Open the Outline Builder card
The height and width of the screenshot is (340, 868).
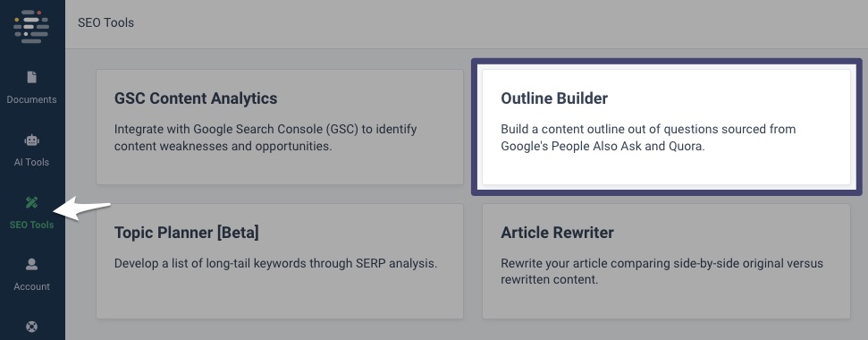tap(666, 127)
